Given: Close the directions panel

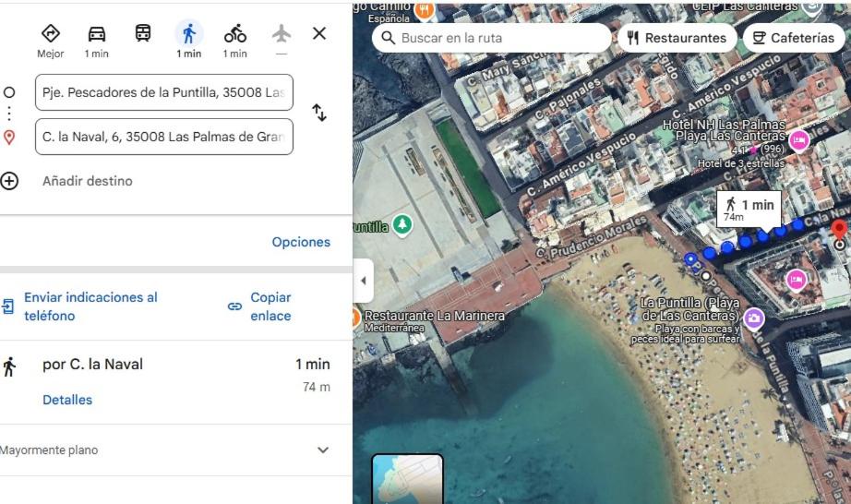Looking at the screenshot, I should click(319, 33).
